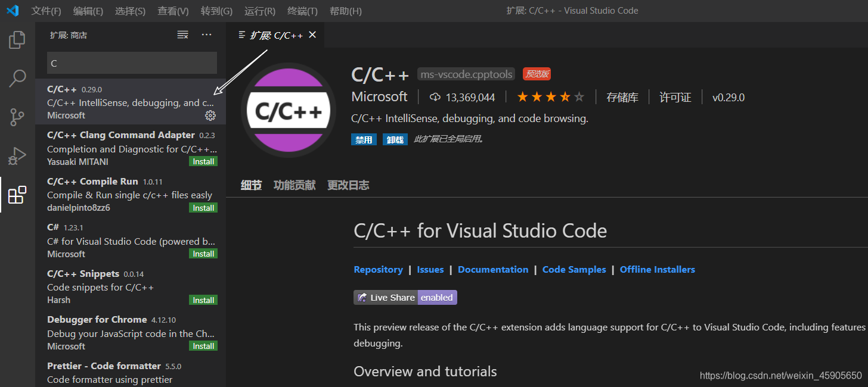Screen dimensions: 868x387
Task: Open the 许可证 license link
Action: [x=675, y=97]
